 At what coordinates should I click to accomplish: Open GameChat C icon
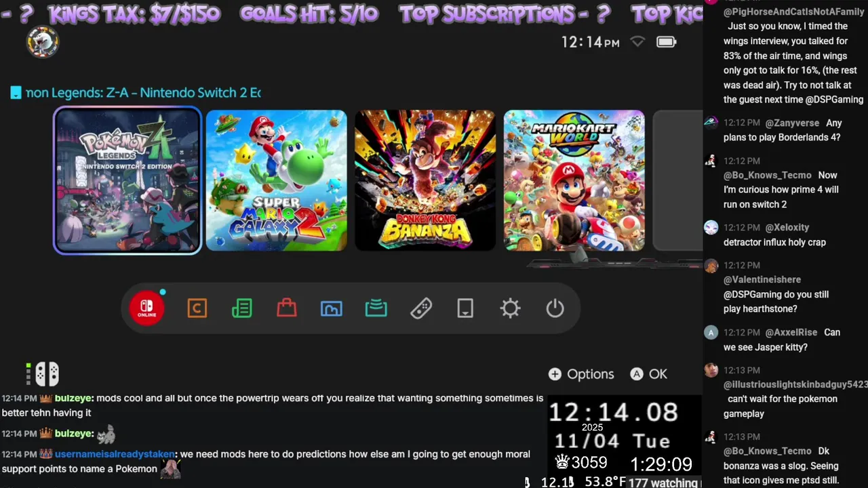pyautogui.click(x=197, y=308)
